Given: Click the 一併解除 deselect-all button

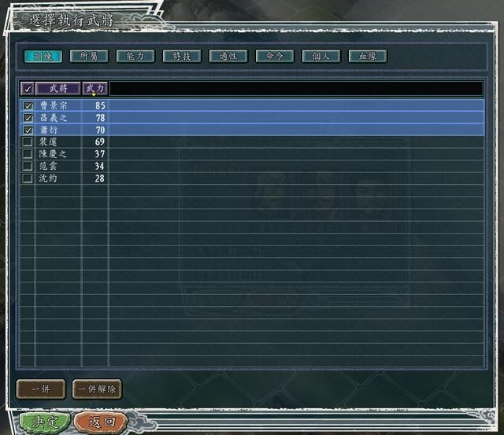Looking at the screenshot, I should (97, 389).
